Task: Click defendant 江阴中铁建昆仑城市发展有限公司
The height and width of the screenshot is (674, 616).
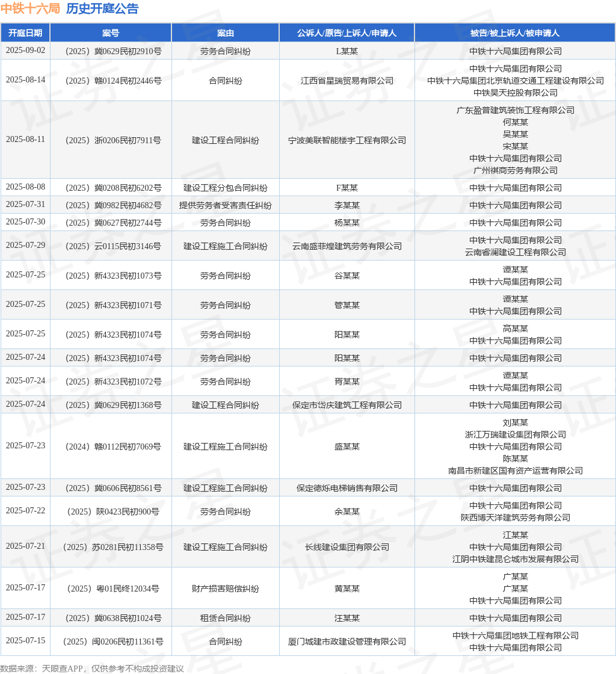Action: pos(516,559)
